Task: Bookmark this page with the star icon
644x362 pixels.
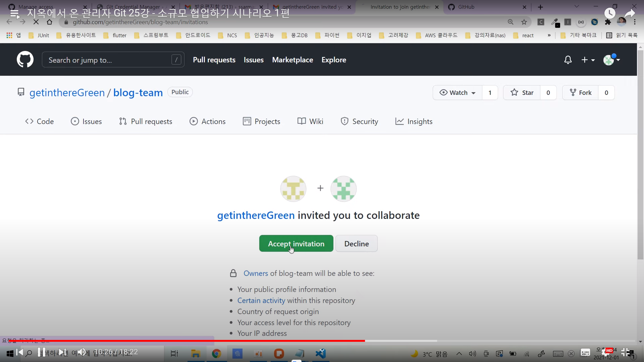Action: click(524, 22)
